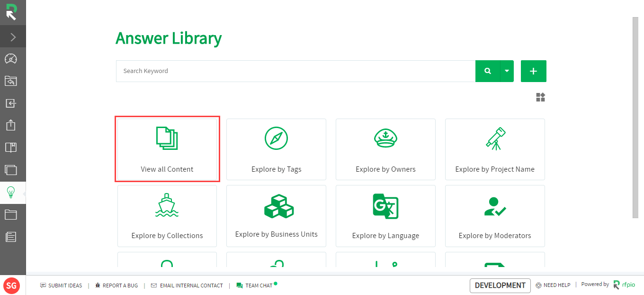
Task: Open the Need Help link
Action: [x=553, y=286]
